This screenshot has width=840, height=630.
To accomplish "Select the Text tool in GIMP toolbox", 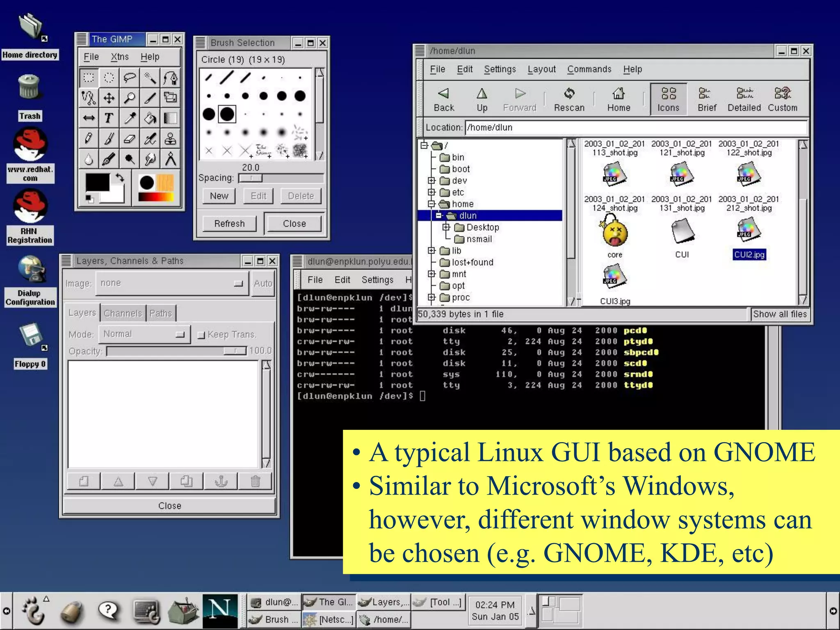I will click(x=109, y=119).
